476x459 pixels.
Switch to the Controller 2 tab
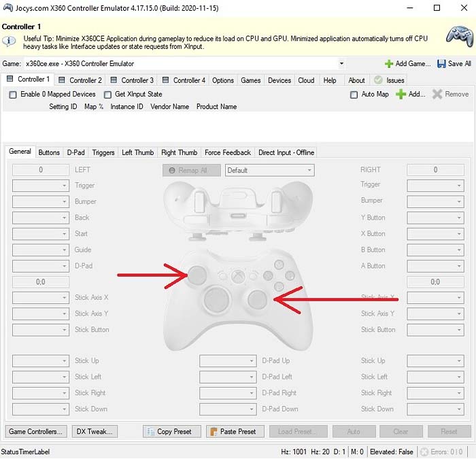80,80
